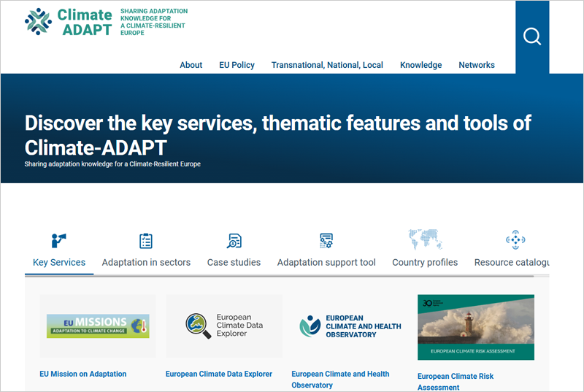
Task: Click the Key Services megaphone icon
Action: 59,240
